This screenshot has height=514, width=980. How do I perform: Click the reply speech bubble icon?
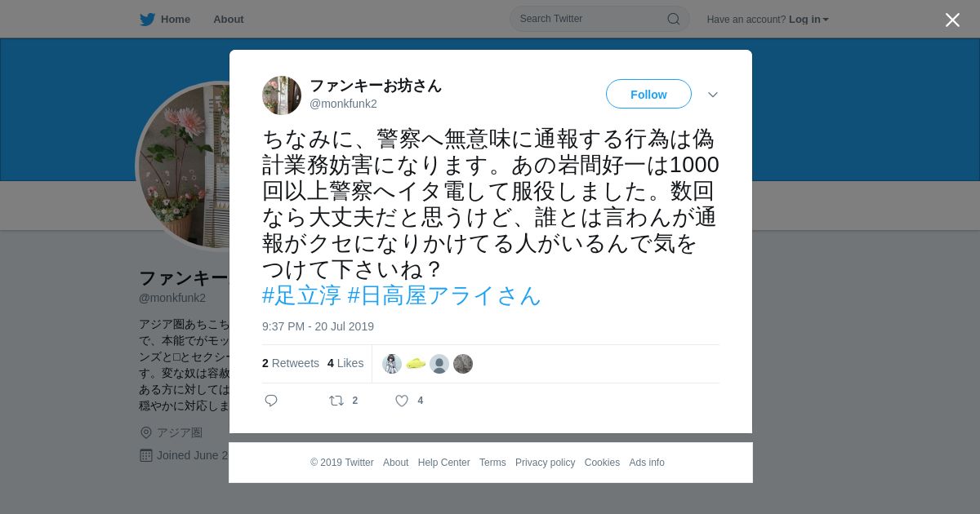[x=271, y=401]
